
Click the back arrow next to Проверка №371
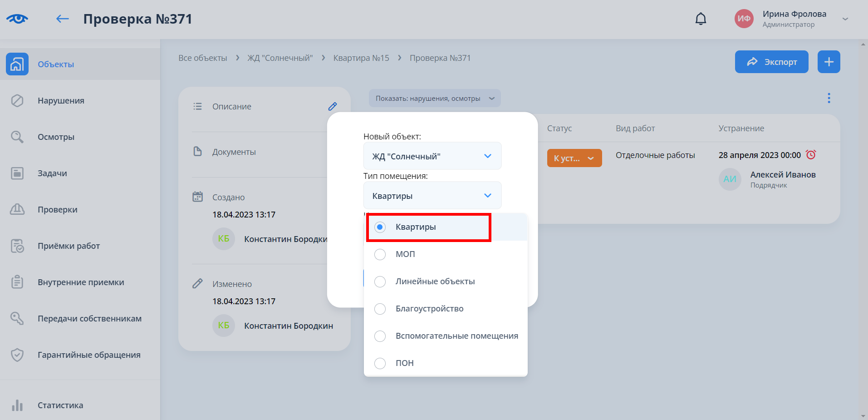(62, 19)
